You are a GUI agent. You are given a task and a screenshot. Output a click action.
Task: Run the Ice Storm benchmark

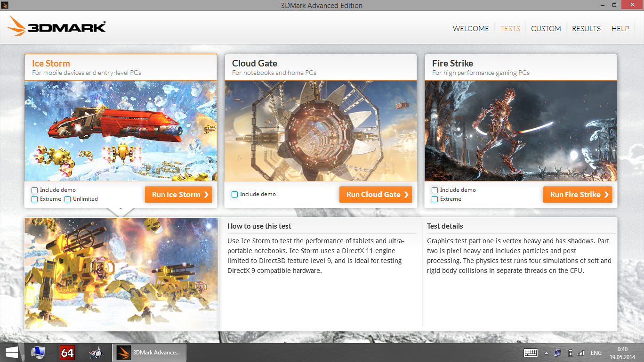pos(178,195)
